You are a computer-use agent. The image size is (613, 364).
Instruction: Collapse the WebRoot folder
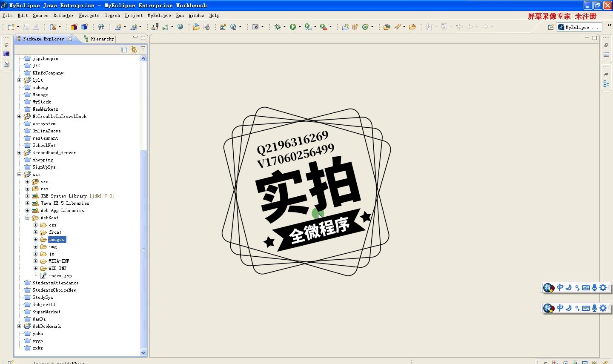pos(28,218)
